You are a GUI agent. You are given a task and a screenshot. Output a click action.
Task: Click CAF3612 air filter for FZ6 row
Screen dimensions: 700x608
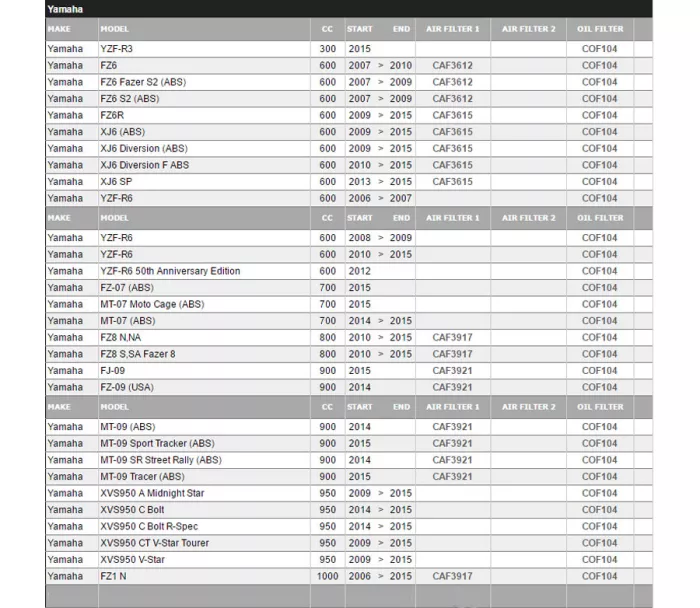(x=452, y=65)
